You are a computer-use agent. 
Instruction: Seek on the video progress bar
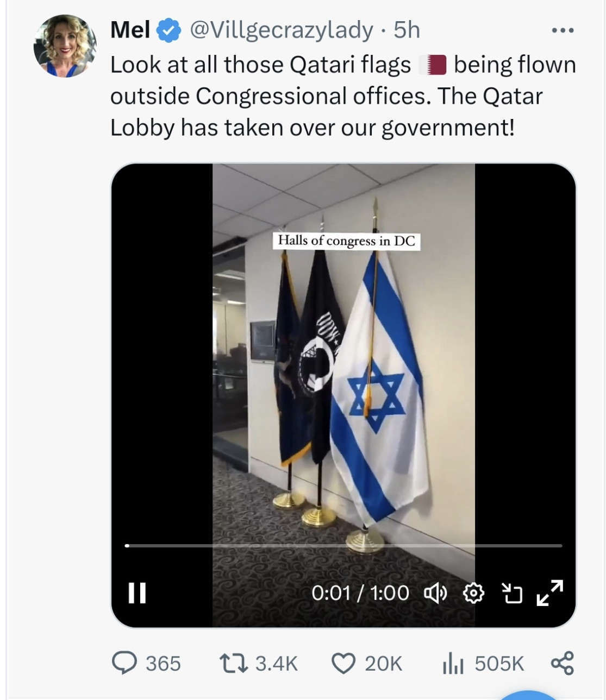[343, 545]
